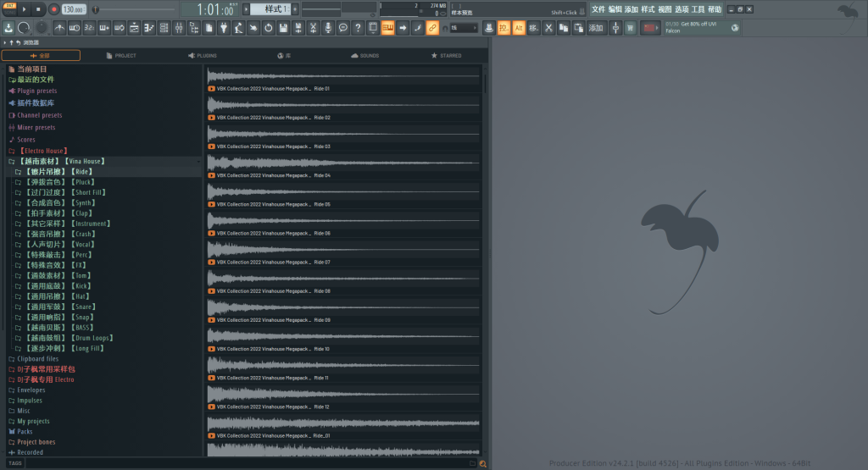Click the dark swing knob
The height and width of the screenshot is (470, 868).
[x=42, y=28]
